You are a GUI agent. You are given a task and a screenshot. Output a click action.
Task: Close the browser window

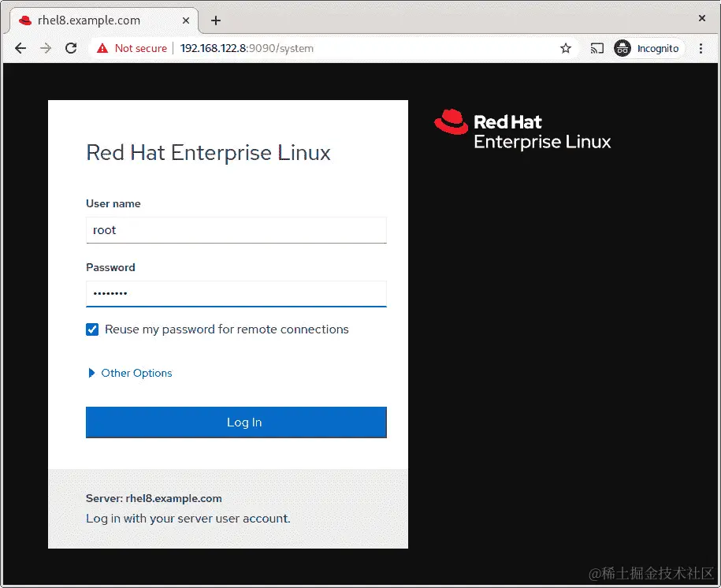701,18
